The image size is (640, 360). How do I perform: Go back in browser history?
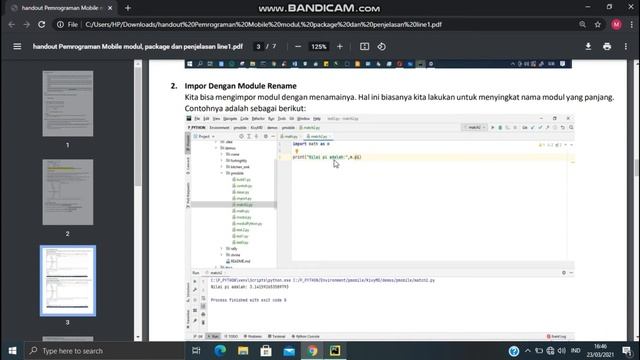(11, 24)
